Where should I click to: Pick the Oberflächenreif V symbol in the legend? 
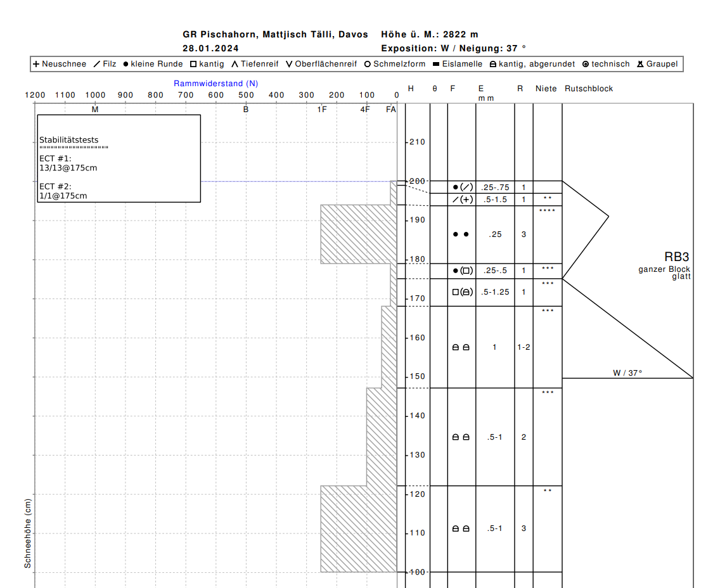tap(289, 64)
